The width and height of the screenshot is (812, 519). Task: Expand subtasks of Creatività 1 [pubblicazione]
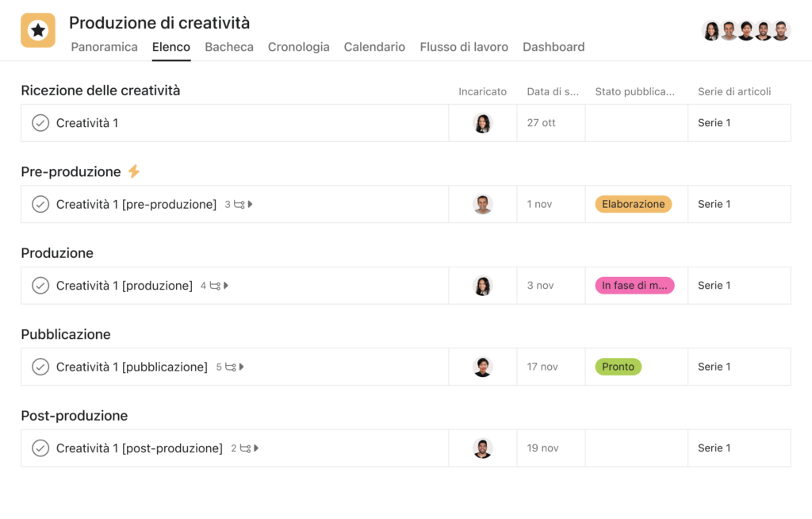pyautogui.click(x=242, y=367)
